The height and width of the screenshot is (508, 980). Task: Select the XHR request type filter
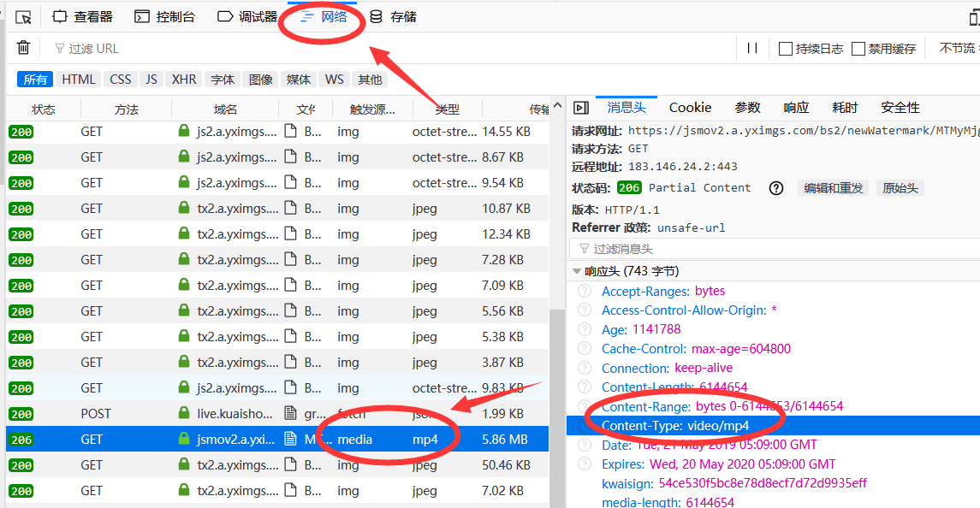coord(184,80)
